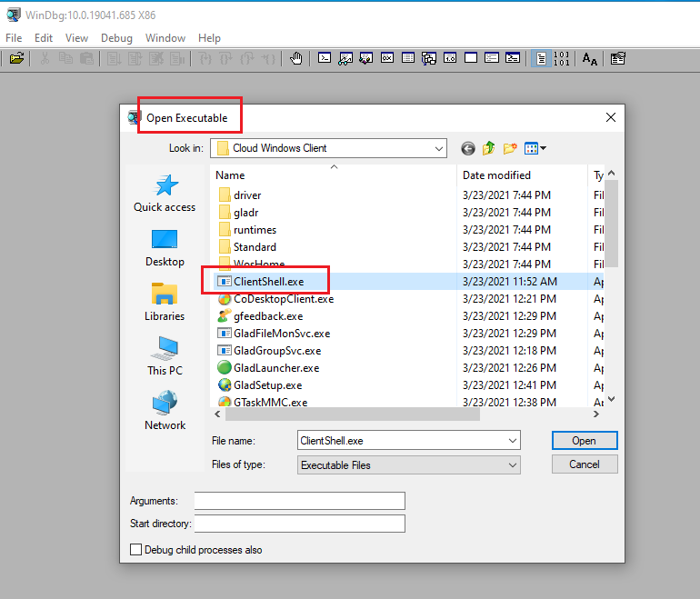Open the Locals window icon

366,58
